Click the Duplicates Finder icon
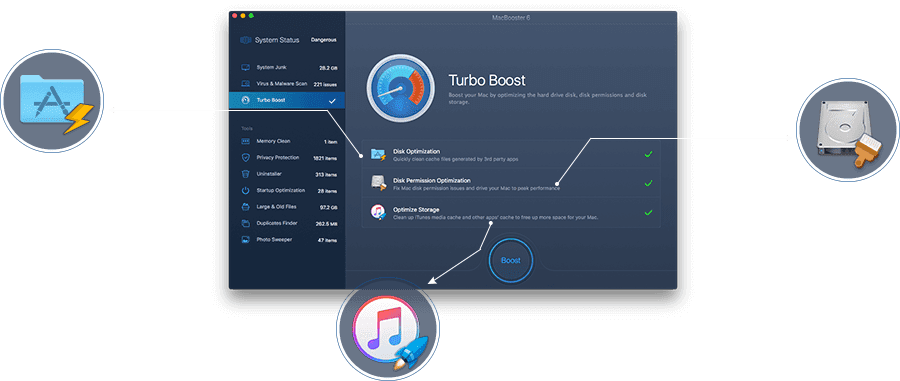 click(x=246, y=223)
